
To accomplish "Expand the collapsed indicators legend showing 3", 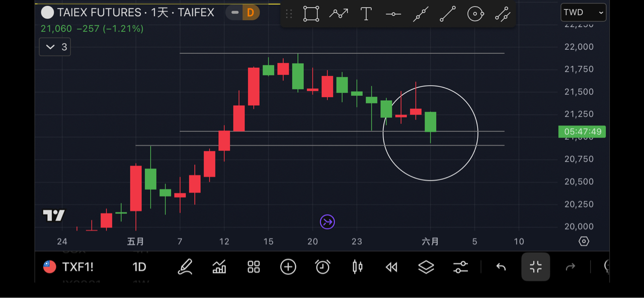I will pos(55,47).
